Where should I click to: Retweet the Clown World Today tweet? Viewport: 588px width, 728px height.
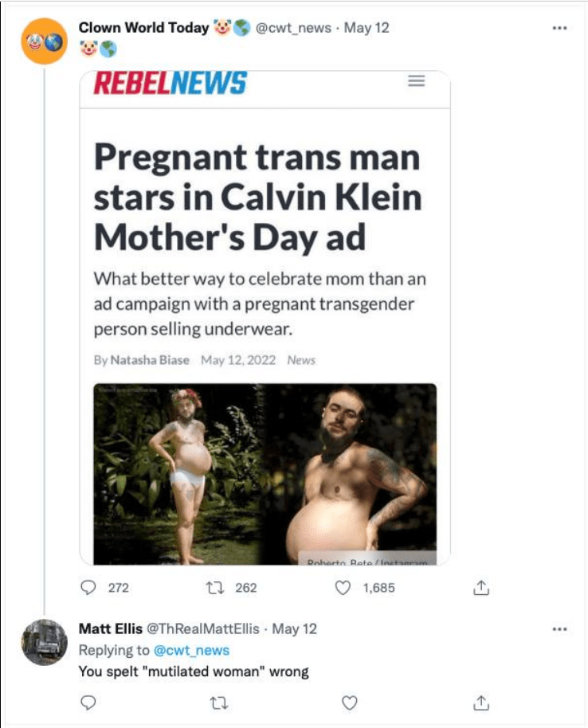pyautogui.click(x=214, y=589)
